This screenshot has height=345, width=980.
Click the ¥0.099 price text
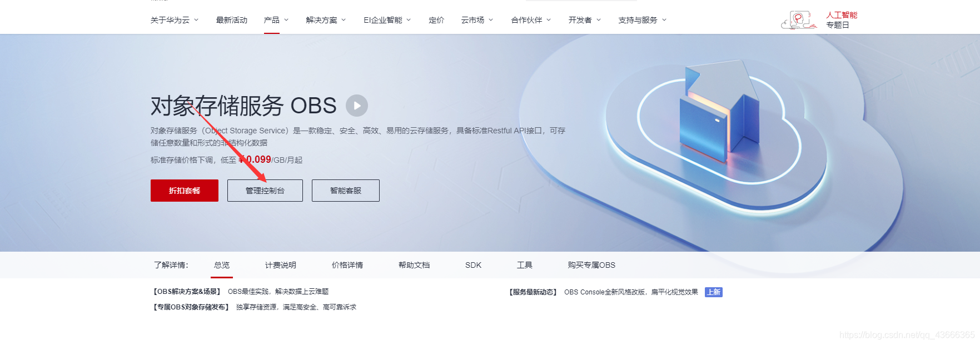click(255, 159)
